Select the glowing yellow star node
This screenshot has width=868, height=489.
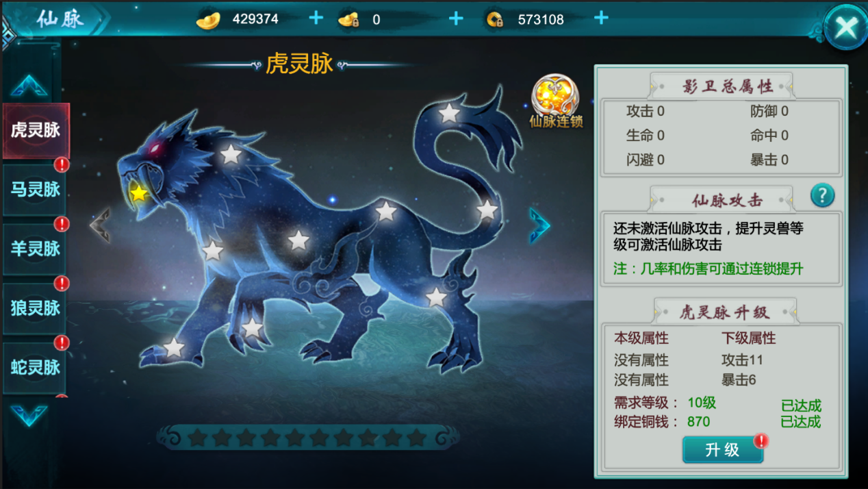[139, 193]
